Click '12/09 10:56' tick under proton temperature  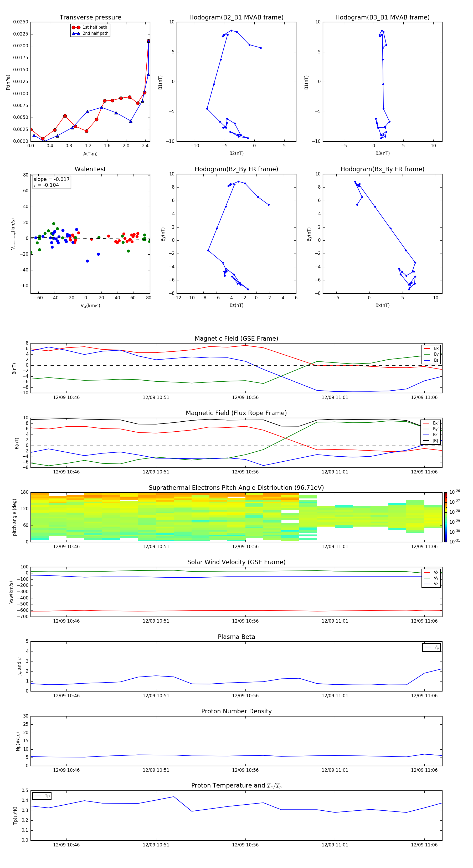(245, 845)
